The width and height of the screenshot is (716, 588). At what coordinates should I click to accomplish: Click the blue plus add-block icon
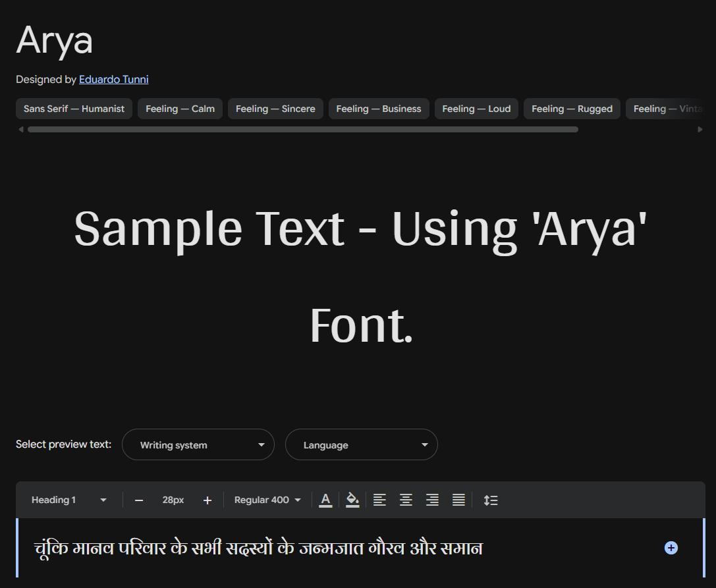click(671, 548)
